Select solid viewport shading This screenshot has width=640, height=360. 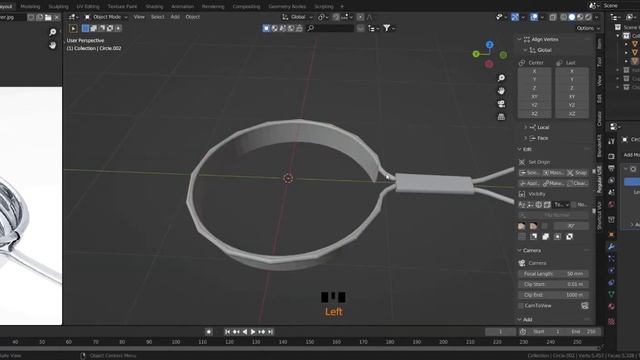pos(572,17)
